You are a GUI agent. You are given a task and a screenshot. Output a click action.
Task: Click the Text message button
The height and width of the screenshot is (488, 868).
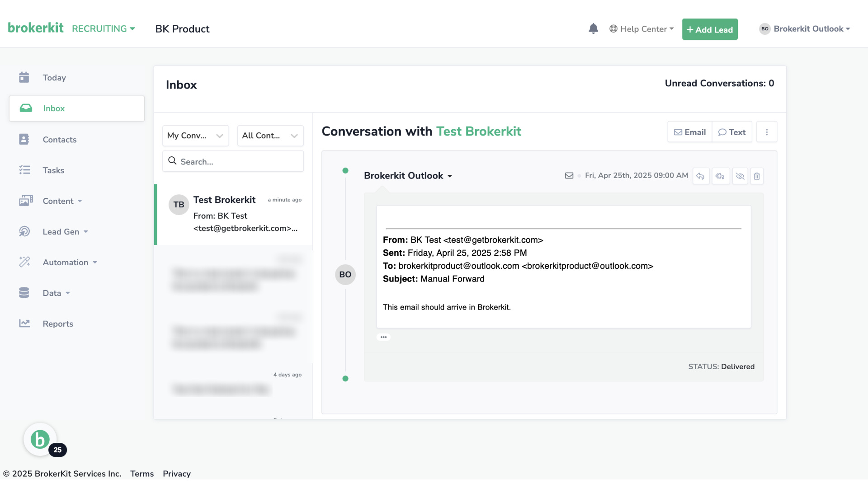coord(732,132)
